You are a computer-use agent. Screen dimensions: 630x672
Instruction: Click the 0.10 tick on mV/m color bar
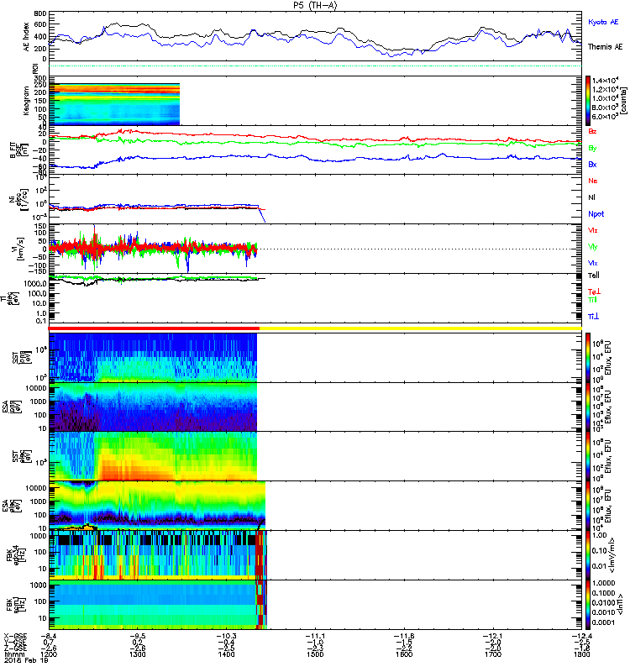(x=599, y=551)
